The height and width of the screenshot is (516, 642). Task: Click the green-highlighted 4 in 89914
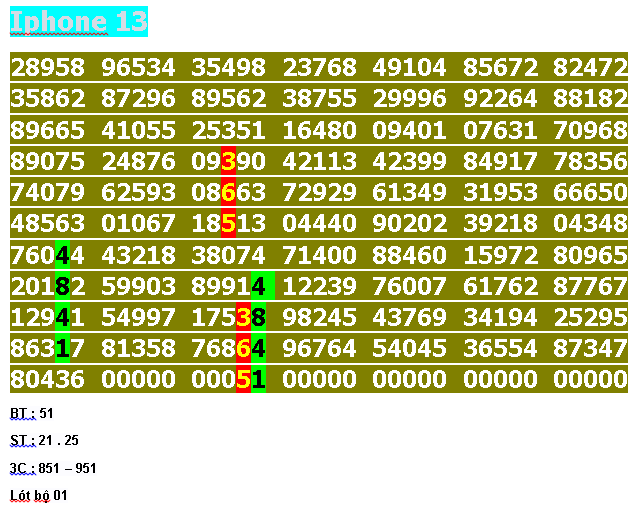point(262,286)
